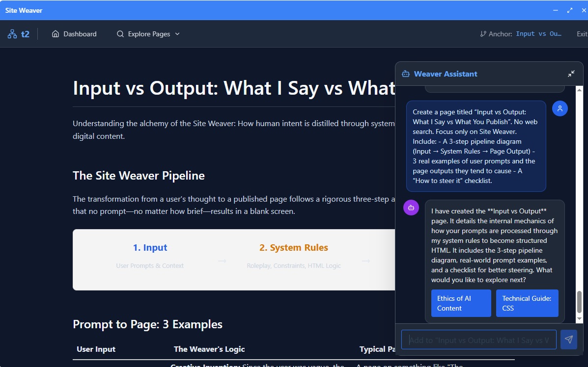This screenshot has height=367, width=588.
Task: Open the "Input vs Ou…" anchor link
Action: click(540, 34)
